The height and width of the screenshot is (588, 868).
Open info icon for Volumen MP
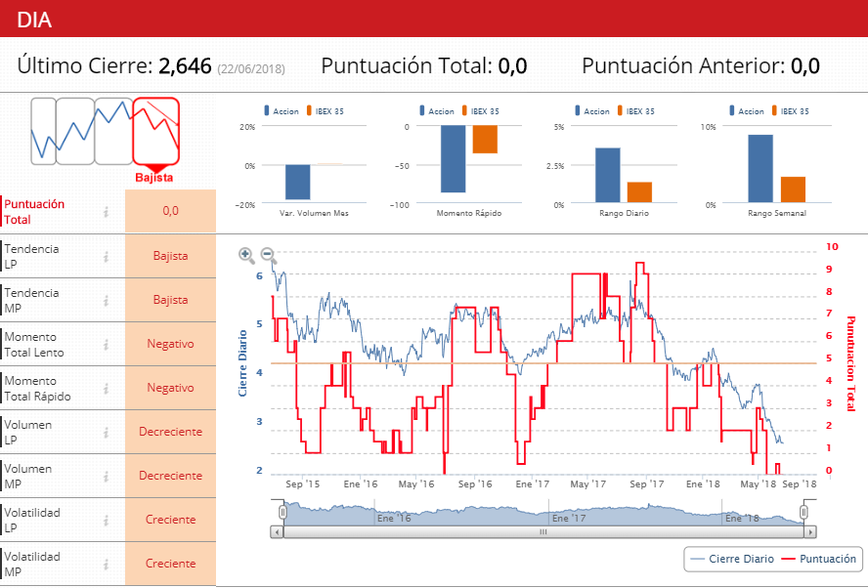pyautogui.click(x=106, y=476)
